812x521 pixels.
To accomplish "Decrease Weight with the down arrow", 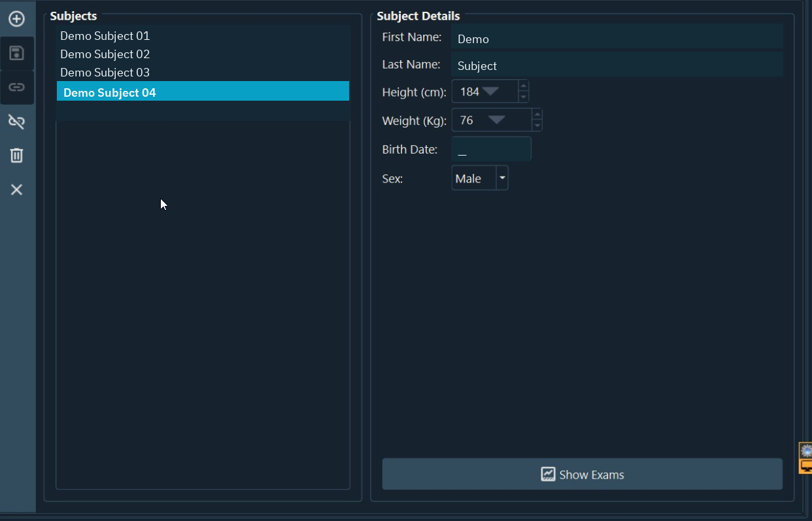I will [x=537, y=126].
